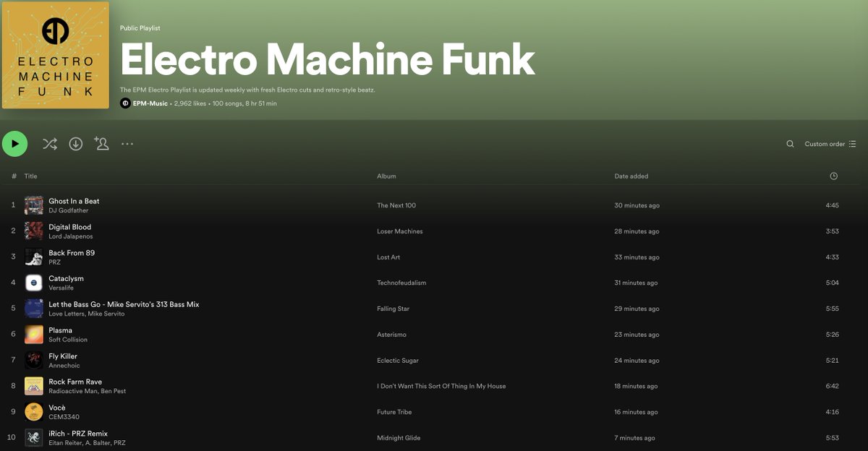Click iRich PRZ Remix album thumbnail
The height and width of the screenshot is (451, 868).
[x=34, y=438]
